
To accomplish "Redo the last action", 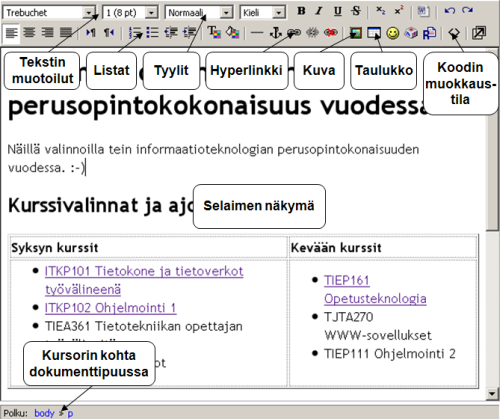I will pyautogui.click(x=468, y=11).
